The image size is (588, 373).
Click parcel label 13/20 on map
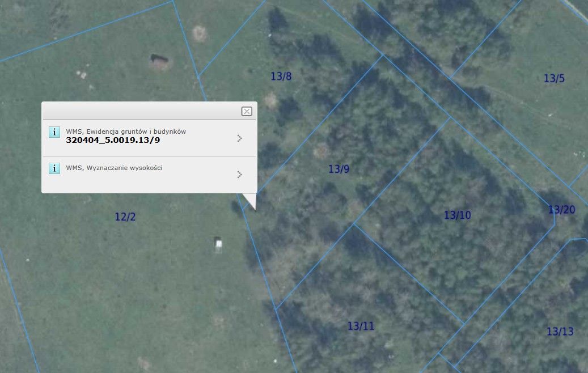click(x=562, y=210)
